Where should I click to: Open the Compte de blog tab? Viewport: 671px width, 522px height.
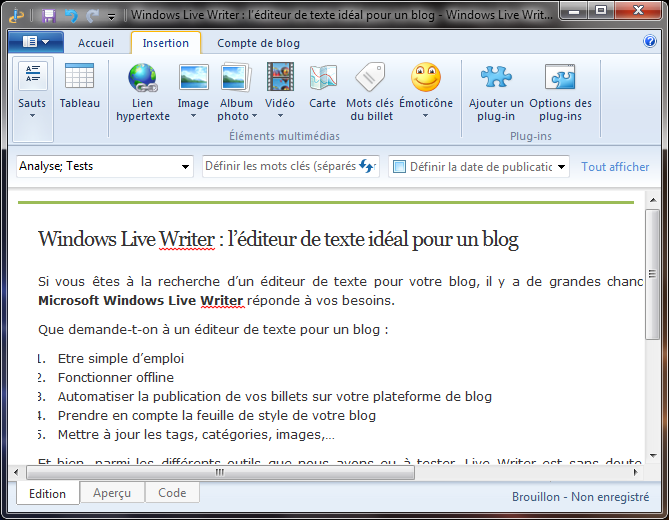pyautogui.click(x=258, y=43)
